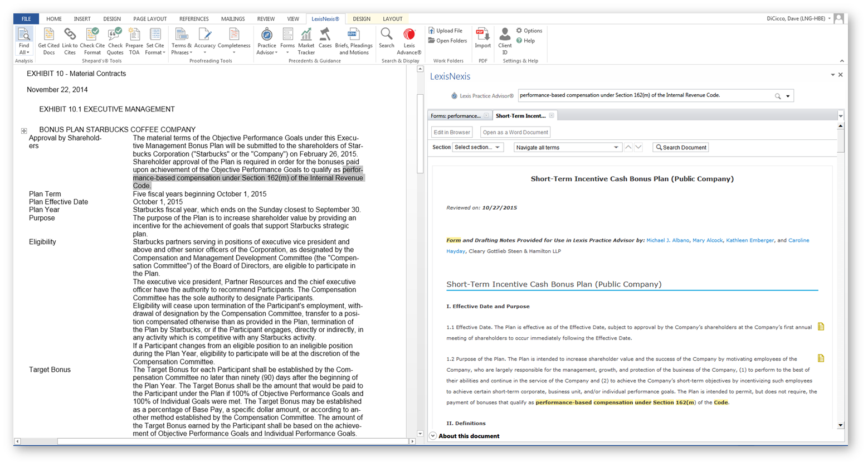The image size is (868, 466).
Task: Open Michael J. Albano author link
Action: (668, 240)
